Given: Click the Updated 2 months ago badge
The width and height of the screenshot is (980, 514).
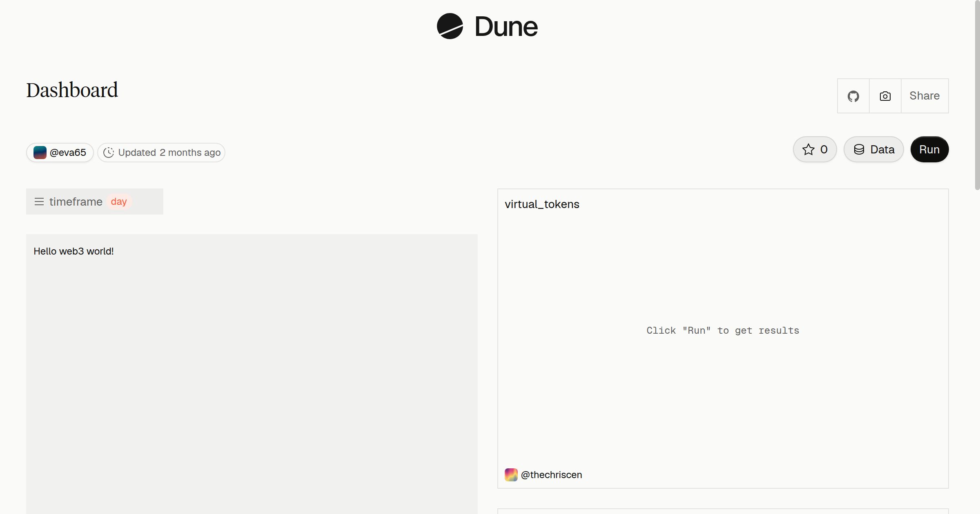Looking at the screenshot, I should tap(161, 153).
